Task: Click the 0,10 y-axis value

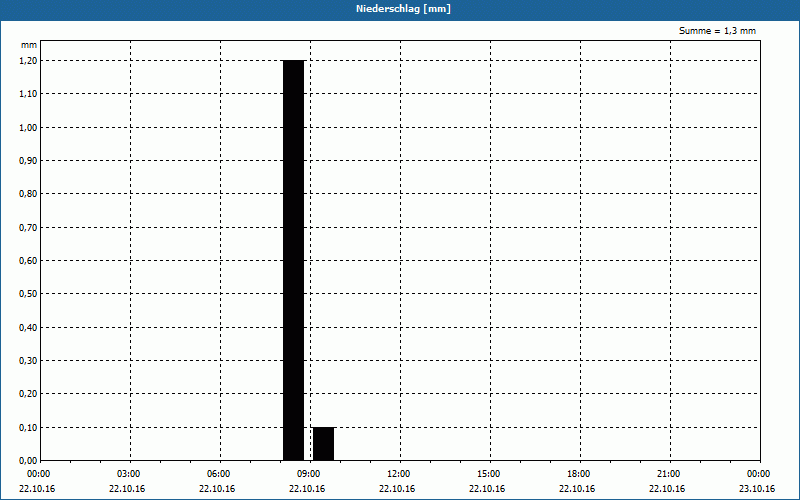Action: (28, 428)
